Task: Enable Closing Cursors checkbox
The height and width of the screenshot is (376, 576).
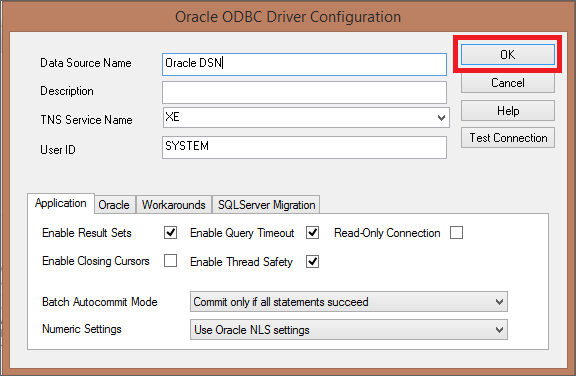Action: (x=170, y=261)
